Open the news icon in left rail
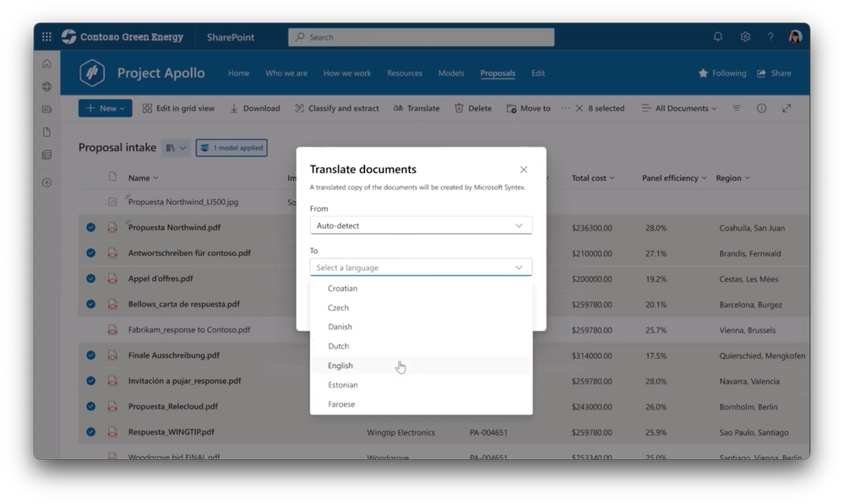The height and width of the screenshot is (504, 844). click(x=46, y=109)
